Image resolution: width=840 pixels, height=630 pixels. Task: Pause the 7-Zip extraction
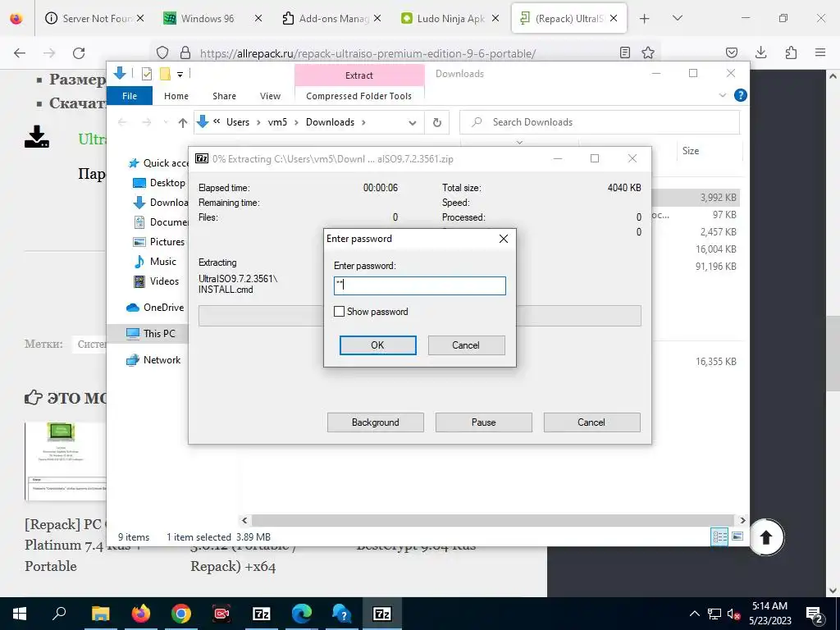pyautogui.click(x=484, y=422)
